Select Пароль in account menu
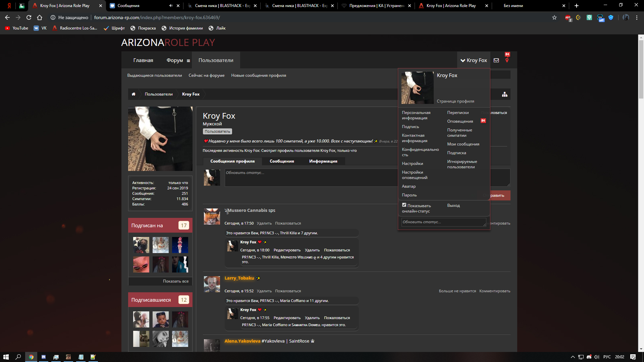The image size is (644, 362). 409,195
